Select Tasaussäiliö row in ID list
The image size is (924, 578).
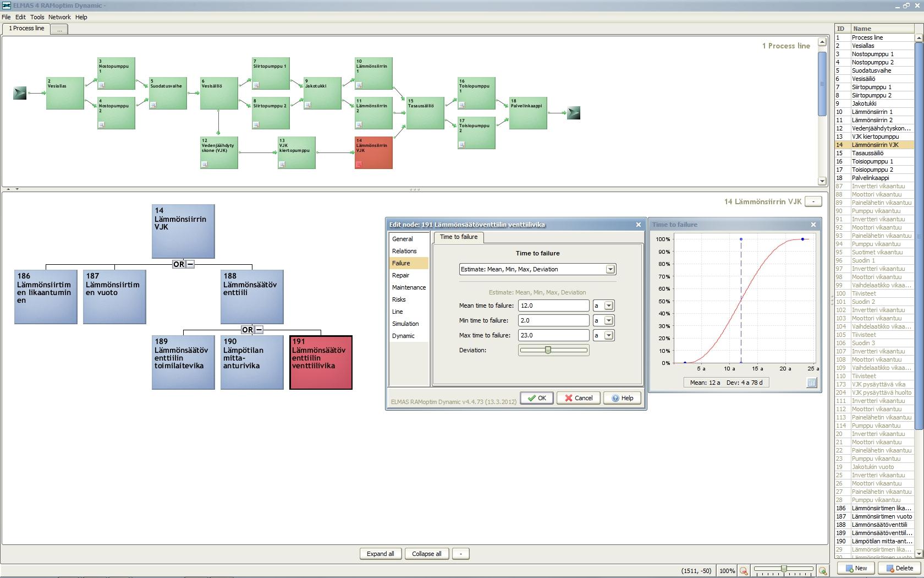click(874, 153)
